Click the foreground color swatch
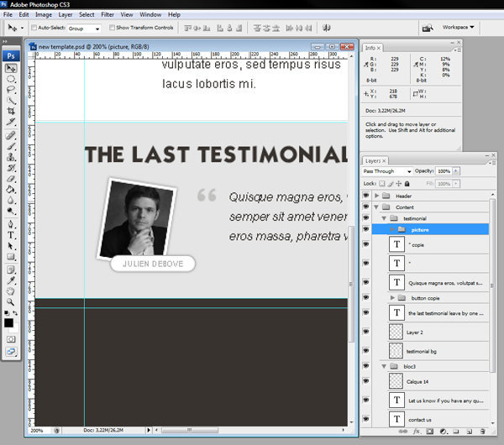 coord(8,322)
